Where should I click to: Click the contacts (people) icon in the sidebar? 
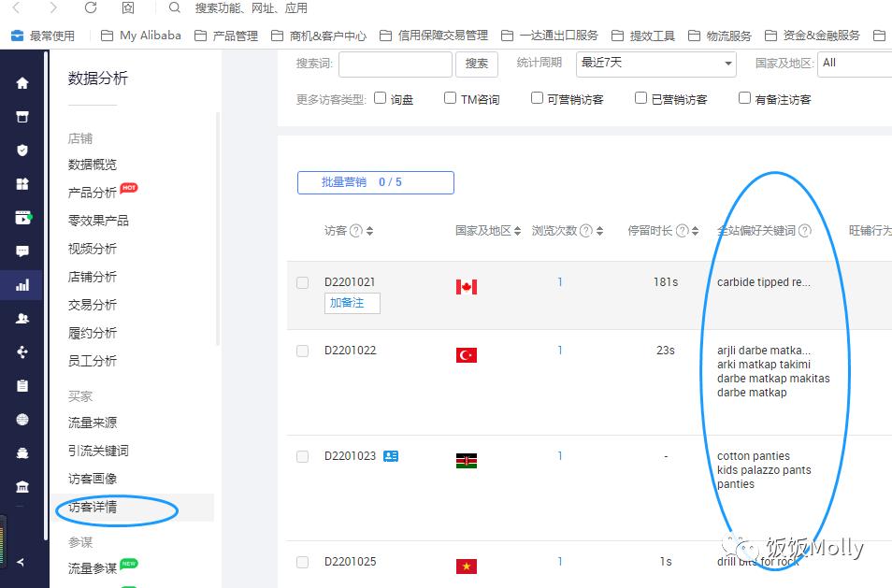22,318
